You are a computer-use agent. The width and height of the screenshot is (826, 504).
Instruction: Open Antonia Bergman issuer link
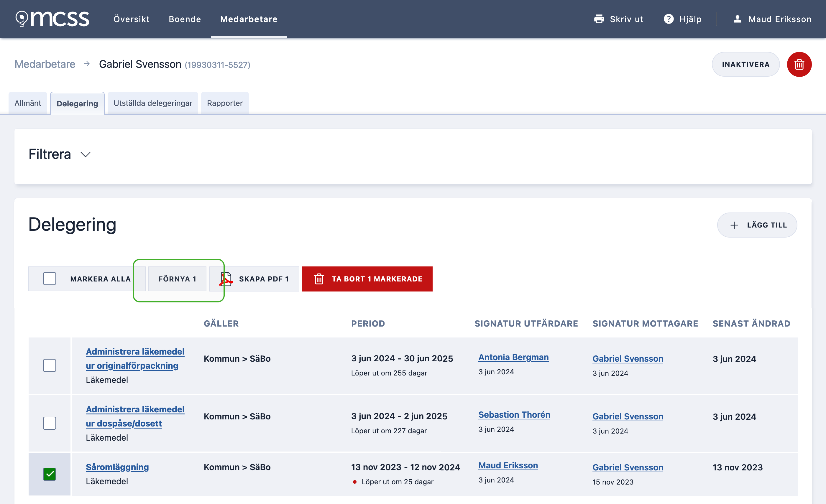point(513,357)
